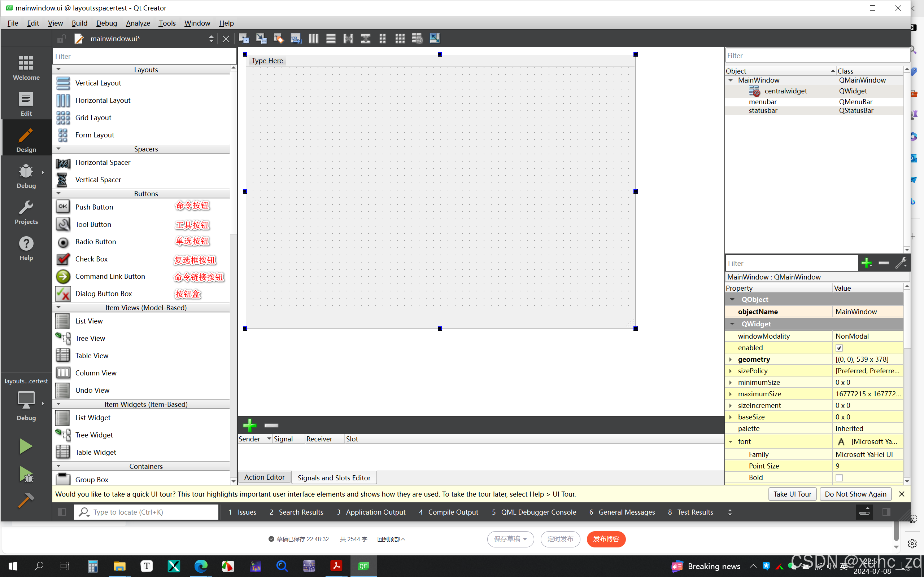Click the Lay Out in Grid toolbar icon
This screenshot has width=924, height=577.
400,39
